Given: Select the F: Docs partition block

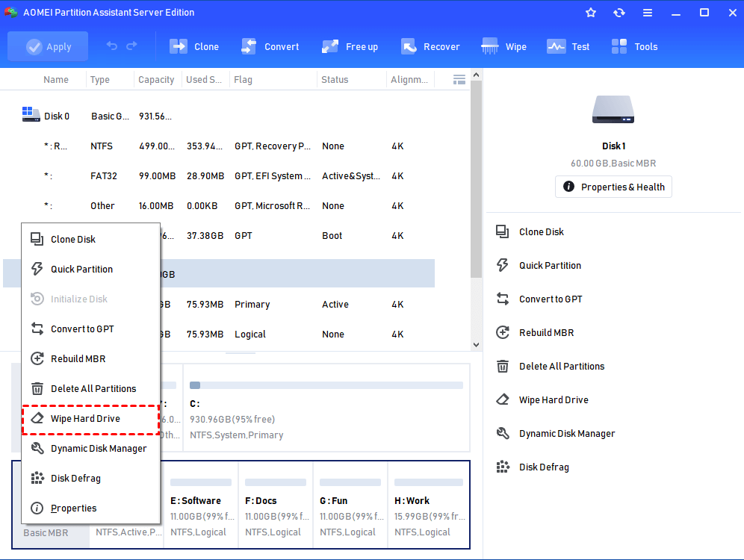Looking at the screenshot, I should click(x=276, y=505).
